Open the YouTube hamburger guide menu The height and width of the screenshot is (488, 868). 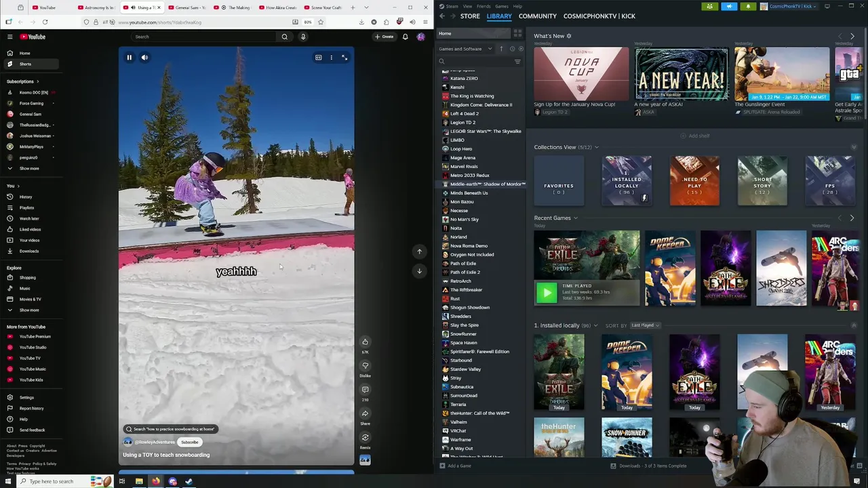click(x=9, y=37)
